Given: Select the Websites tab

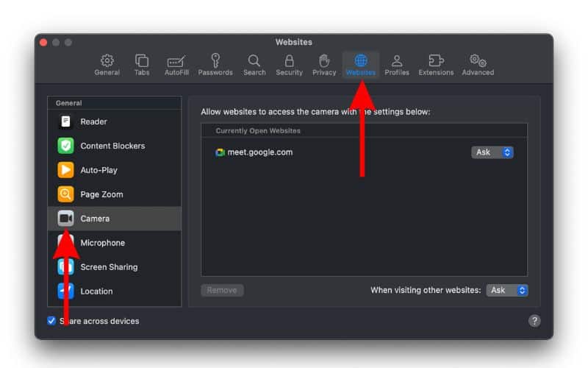Looking at the screenshot, I should [361, 65].
